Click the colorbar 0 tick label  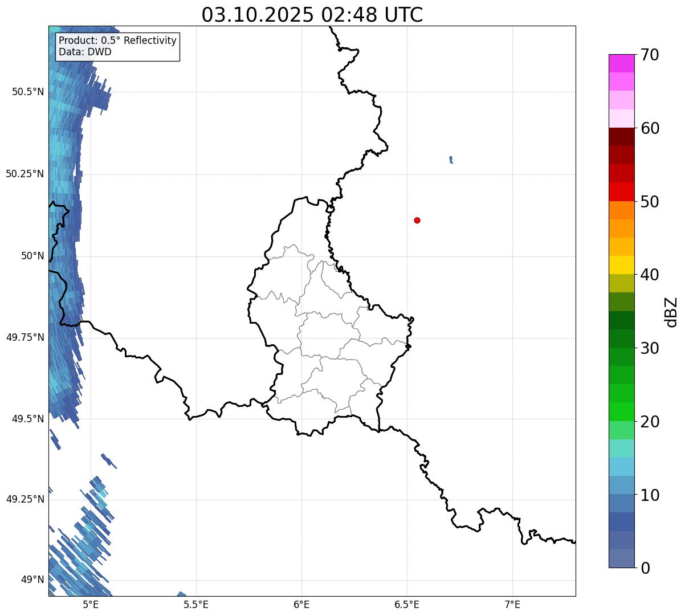645,568
